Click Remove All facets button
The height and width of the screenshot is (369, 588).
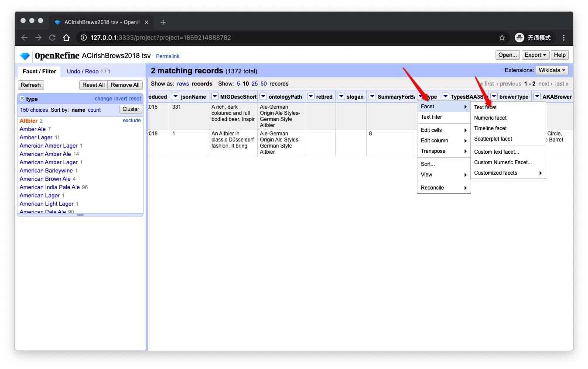pyautogui.click(x=125, y=85)
